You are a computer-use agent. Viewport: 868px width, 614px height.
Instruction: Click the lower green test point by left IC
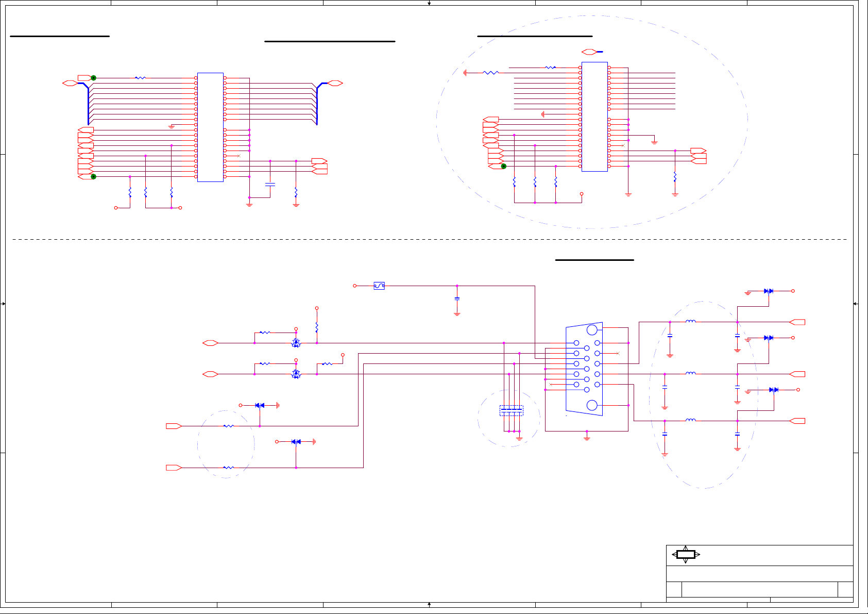93,176
